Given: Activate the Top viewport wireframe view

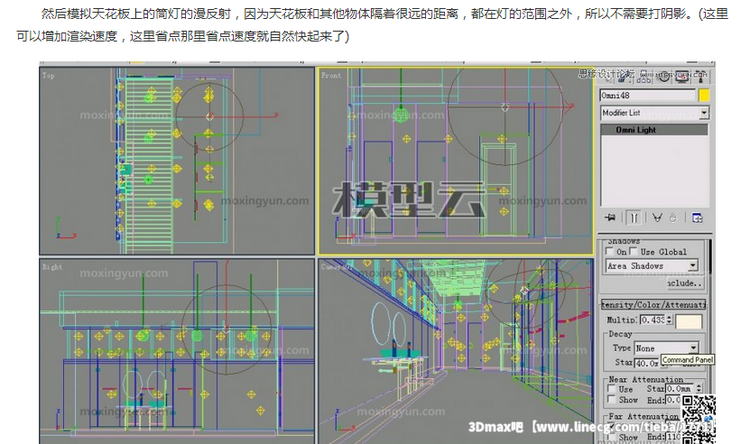Looking at the screenshot, I should [177, 161].
